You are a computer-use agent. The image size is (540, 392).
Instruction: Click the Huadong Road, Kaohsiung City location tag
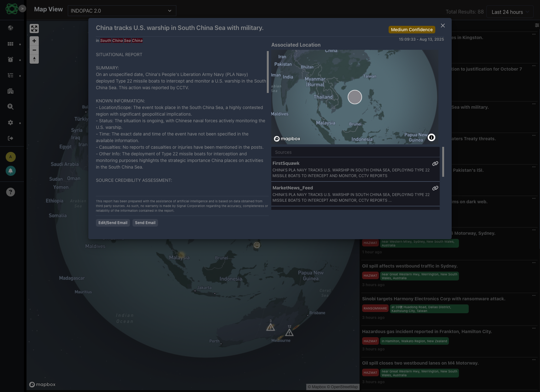[x=429, y=309]
